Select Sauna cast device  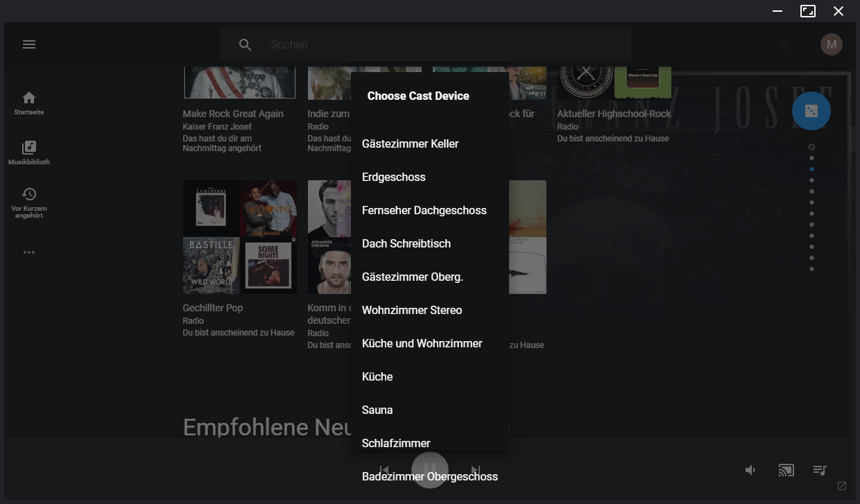coord(430,410)
